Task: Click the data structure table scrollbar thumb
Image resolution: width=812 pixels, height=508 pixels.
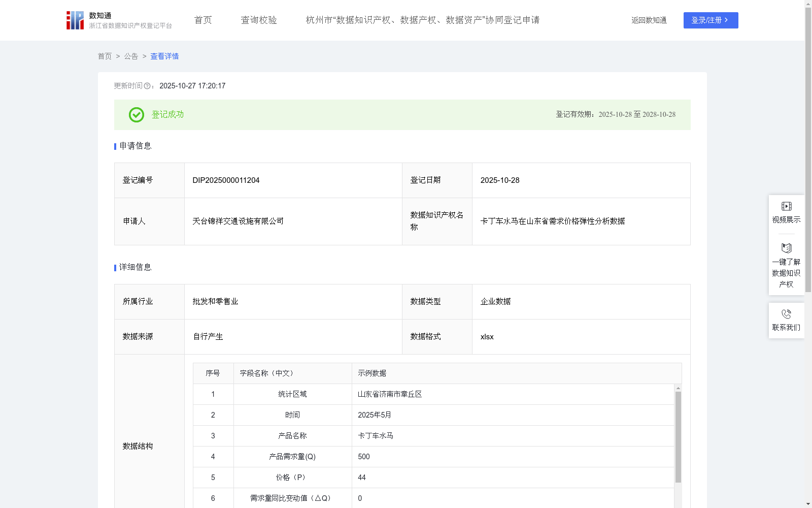Action: pos(678,437)
